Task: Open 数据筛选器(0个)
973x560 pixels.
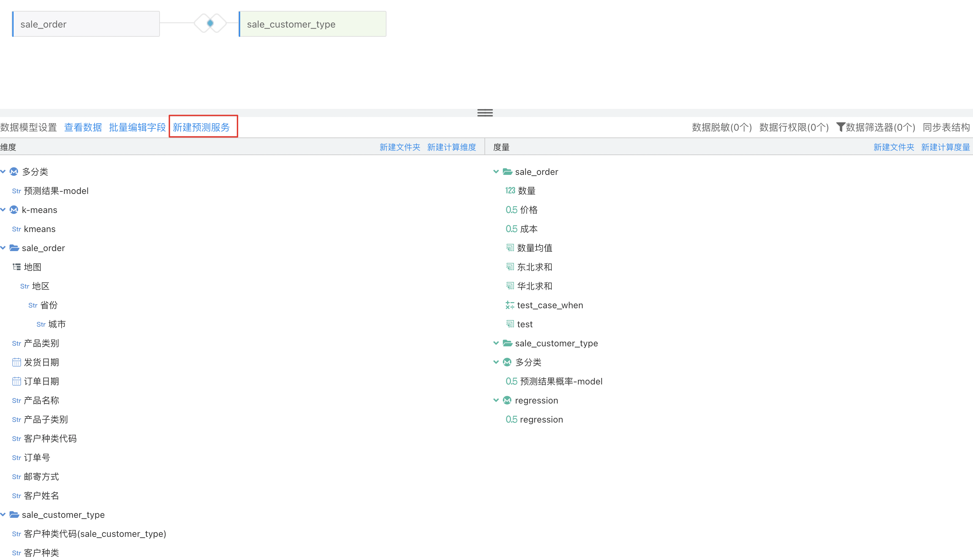Action: point(880,127)
